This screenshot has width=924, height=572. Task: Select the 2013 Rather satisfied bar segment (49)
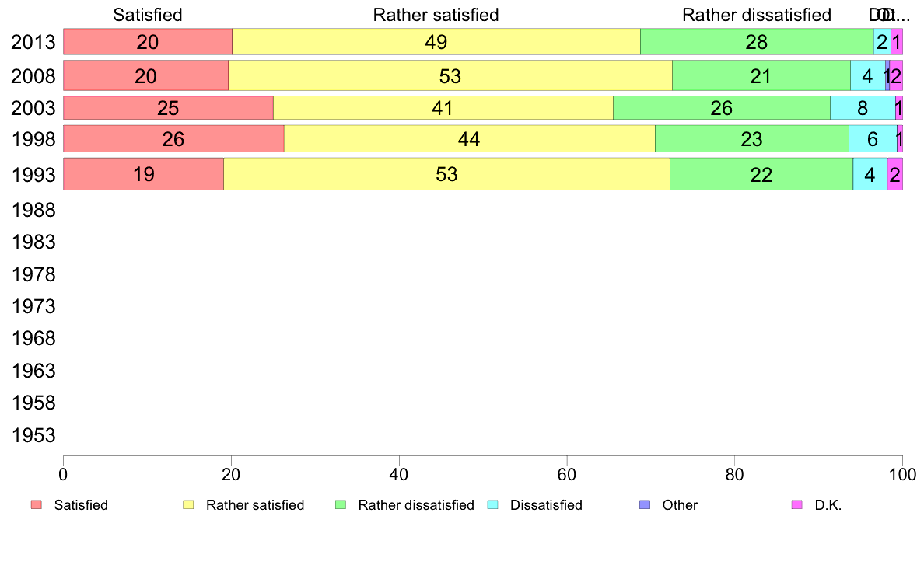(436, 42)
